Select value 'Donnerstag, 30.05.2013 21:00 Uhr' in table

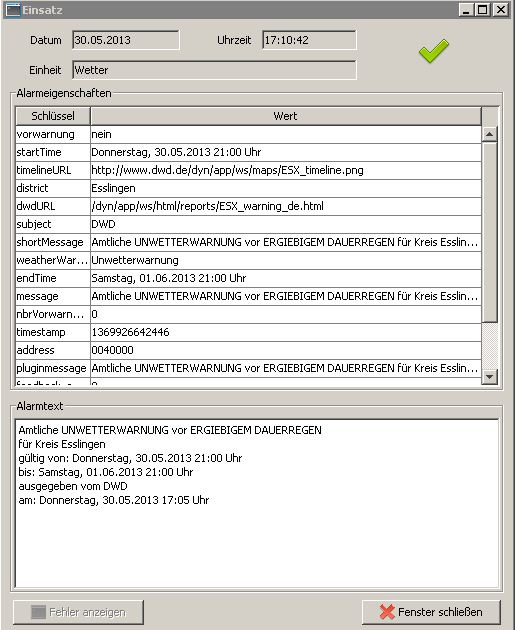point(286,152)
